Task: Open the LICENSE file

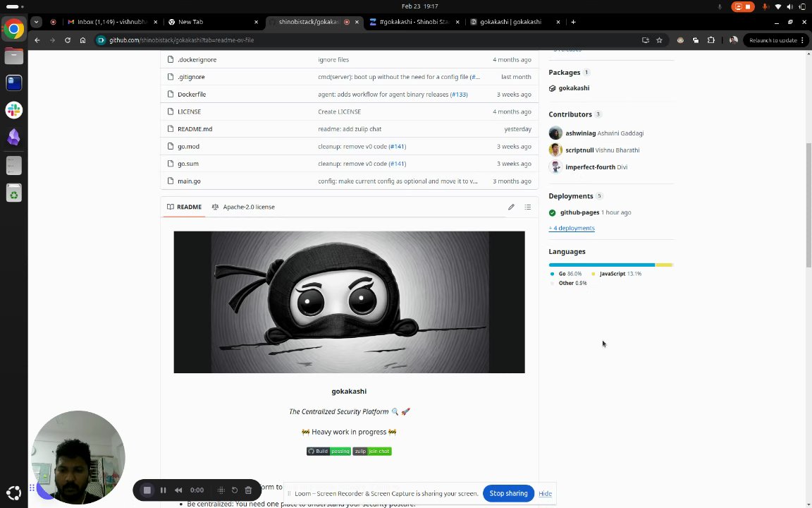Action: pyautogui.click(x=189, y=111)
